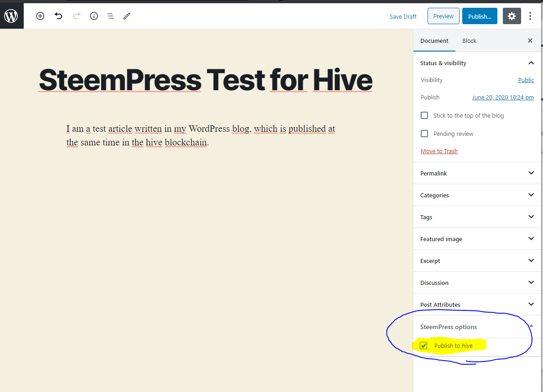This screenshot has width=543, height=392.
Task: Collapse Status & visibility section
Action: 477,63
